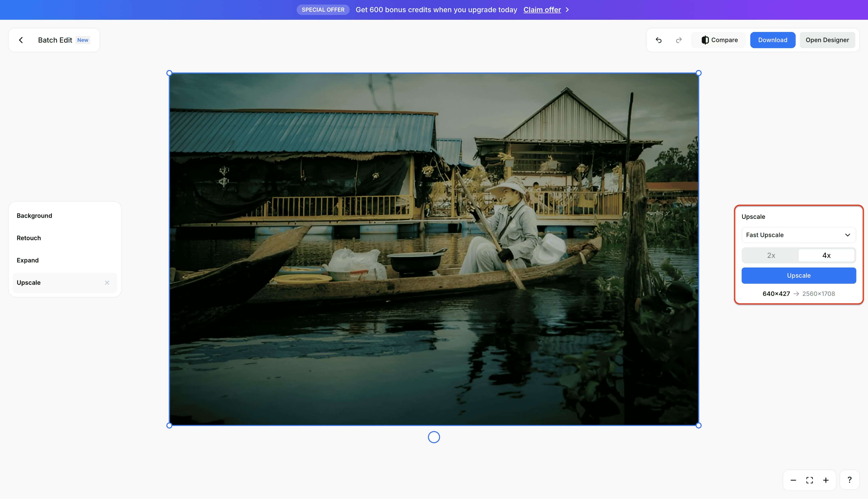Screen dimensions: 868x499
Task: Click the top-right corner resize handle
Action: [x=698, y=73]
